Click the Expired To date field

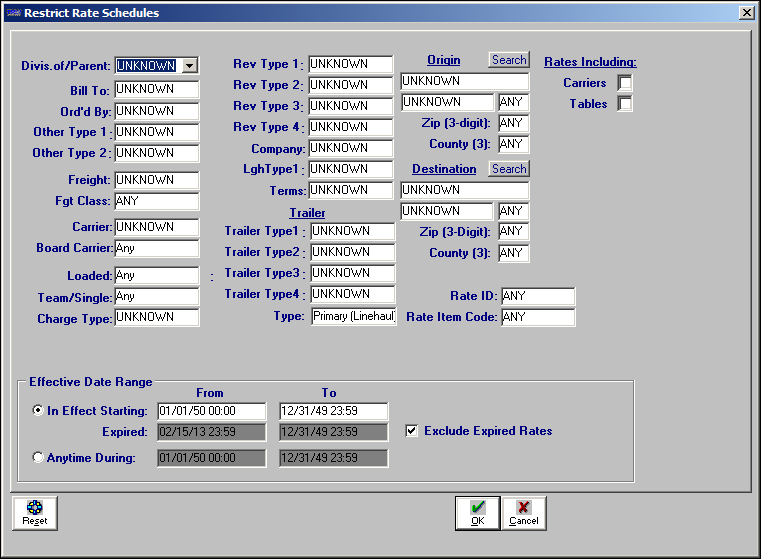pos(333,432)
